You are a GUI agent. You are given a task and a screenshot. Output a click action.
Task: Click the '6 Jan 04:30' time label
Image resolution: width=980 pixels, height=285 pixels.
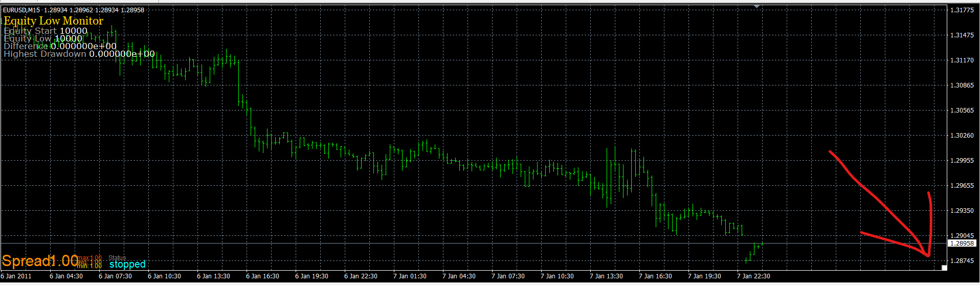pyautogui.click(x=66, y=276)
